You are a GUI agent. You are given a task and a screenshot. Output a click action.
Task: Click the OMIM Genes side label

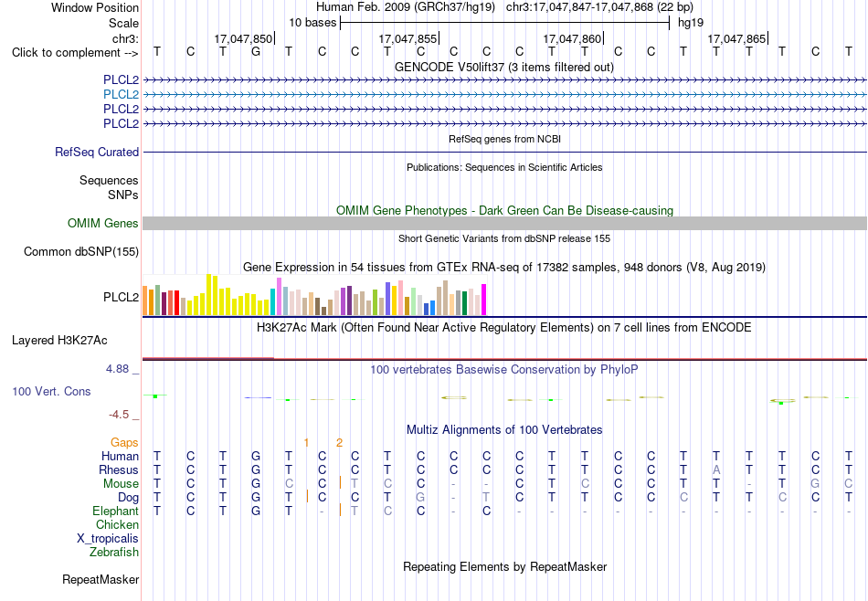[x=103, y=224]
